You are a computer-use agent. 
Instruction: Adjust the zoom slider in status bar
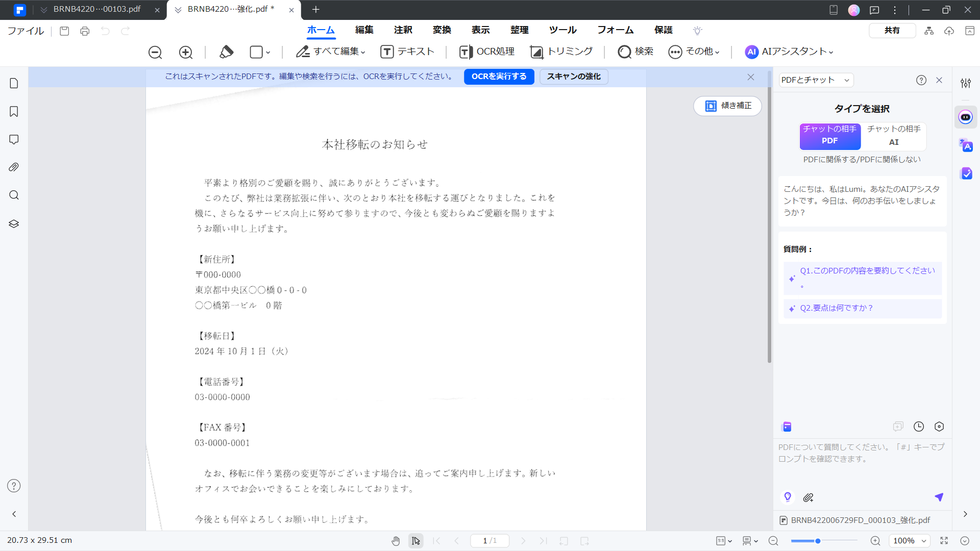[818, 541]
